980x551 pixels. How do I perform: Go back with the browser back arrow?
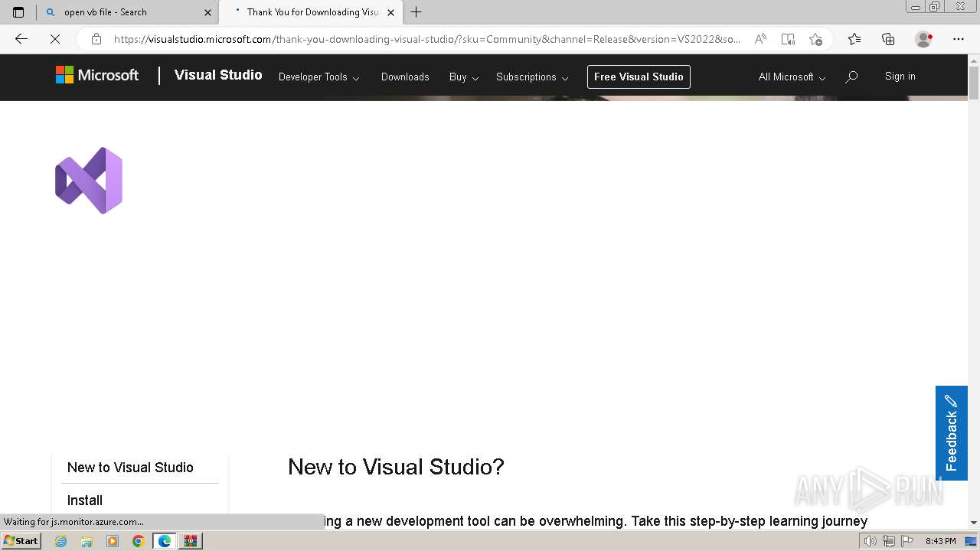coord(21,39)
